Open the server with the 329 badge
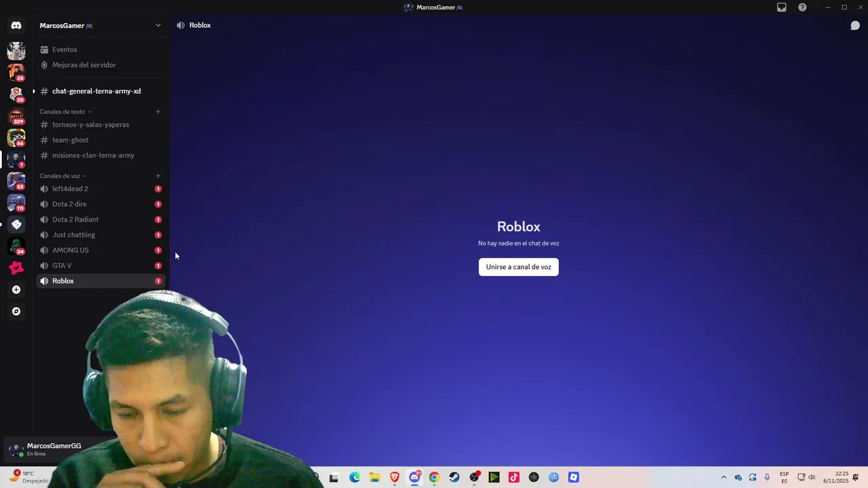 click(x=16, y=115)
